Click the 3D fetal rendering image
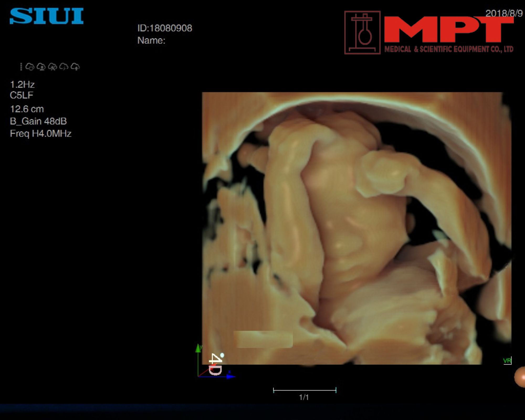Screen dimensions: 525x420 click(356, 228)
